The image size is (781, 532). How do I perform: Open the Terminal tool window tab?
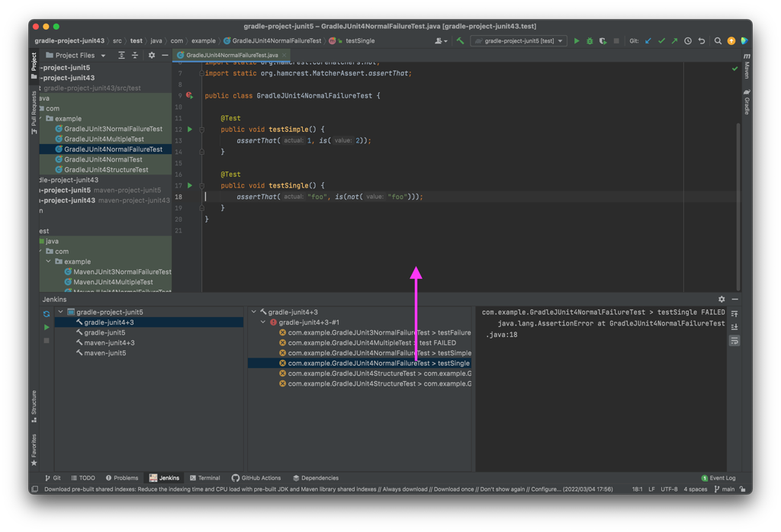coord(204,478)
